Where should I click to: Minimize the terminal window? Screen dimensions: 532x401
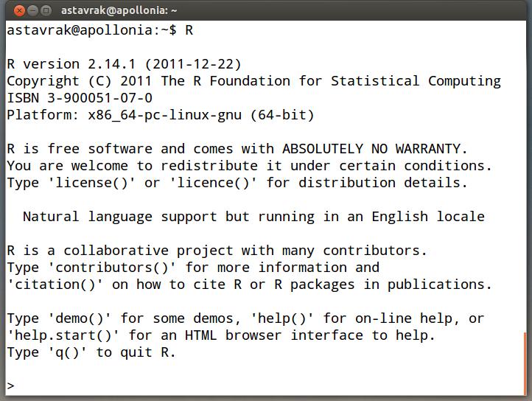coord(32,11)
